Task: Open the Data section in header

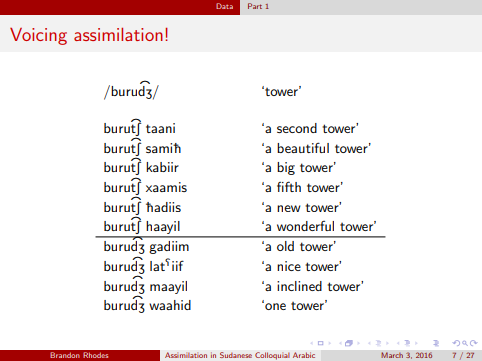Action: point(224,6)
